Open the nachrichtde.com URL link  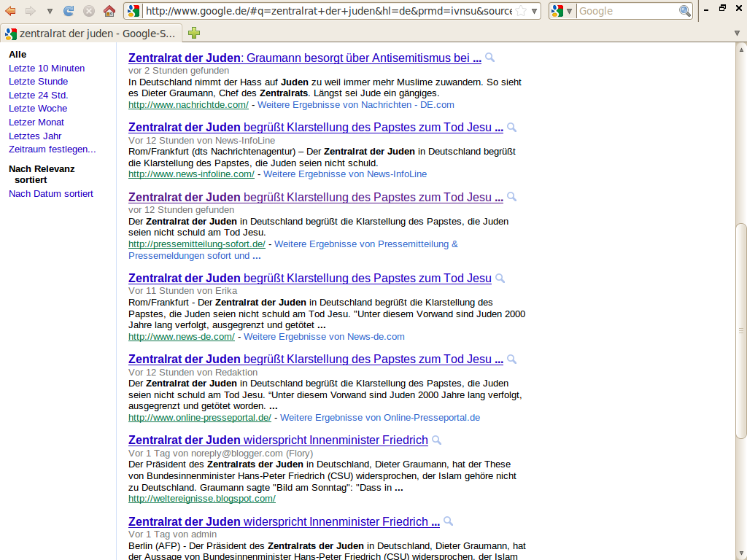coord(188,105)
